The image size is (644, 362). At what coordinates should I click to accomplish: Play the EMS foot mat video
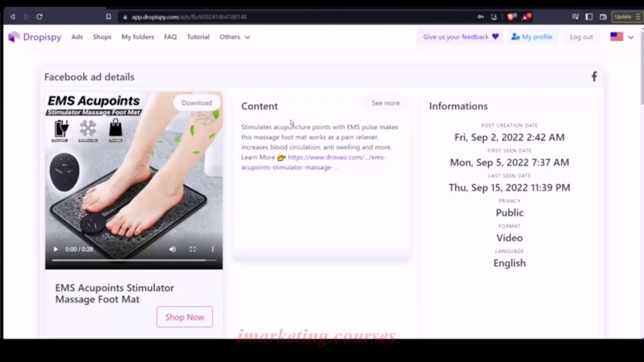coord(56,249)
